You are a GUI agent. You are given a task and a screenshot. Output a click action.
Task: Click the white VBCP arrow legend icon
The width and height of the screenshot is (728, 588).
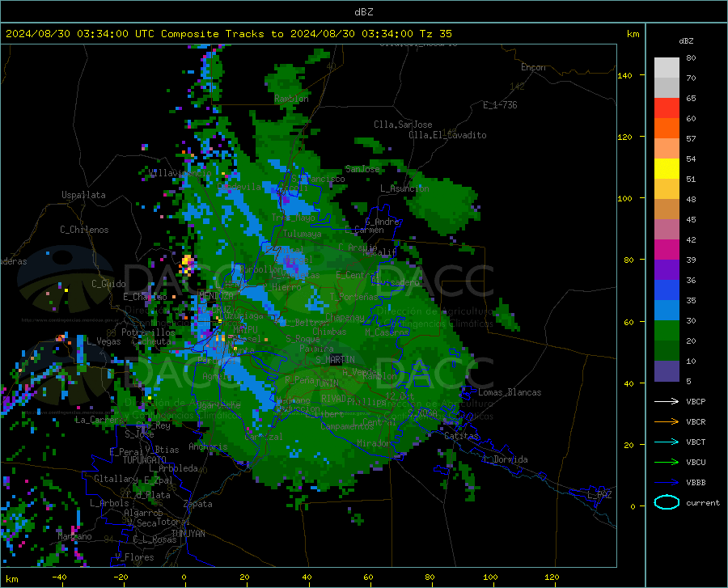(x=667, y=401)
